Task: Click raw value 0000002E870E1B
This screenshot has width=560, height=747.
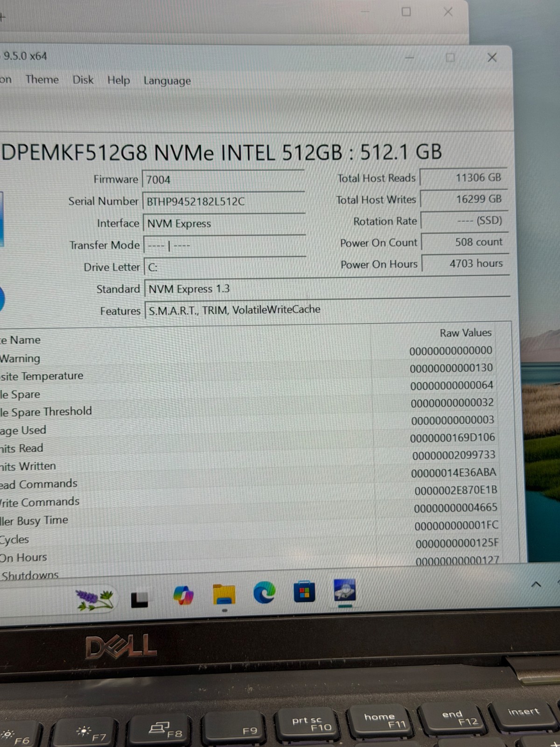Action: click(456, 490)
